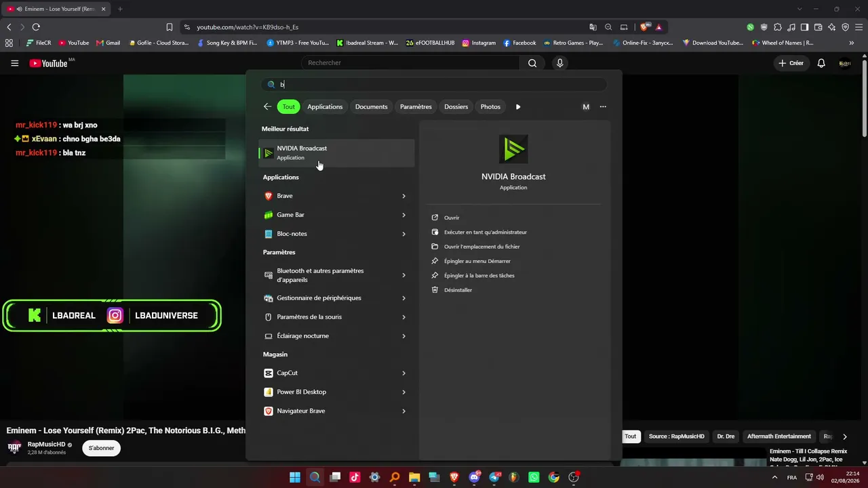
Task: Expand Power BI Desktop result arrow
Action: click(x=403, y=392)
